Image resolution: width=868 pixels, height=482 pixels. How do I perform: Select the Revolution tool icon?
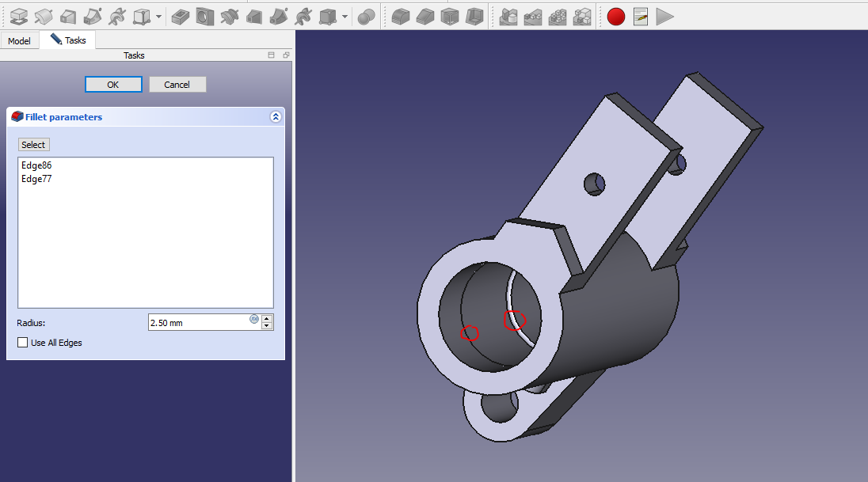[44, 16]
